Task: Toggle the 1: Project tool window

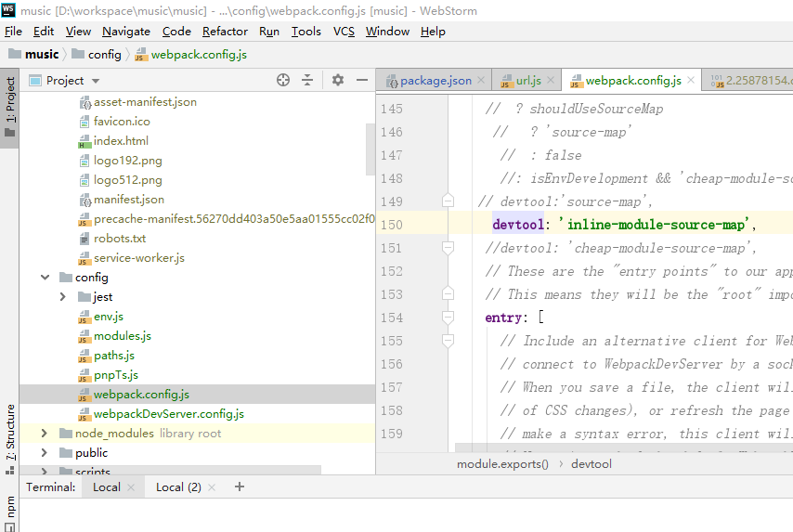Action: [10, 108]
